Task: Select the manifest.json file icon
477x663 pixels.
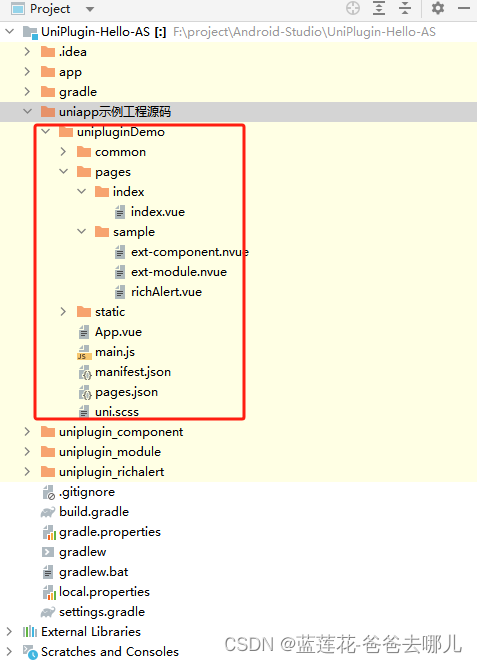Action: tap(85, 372)
